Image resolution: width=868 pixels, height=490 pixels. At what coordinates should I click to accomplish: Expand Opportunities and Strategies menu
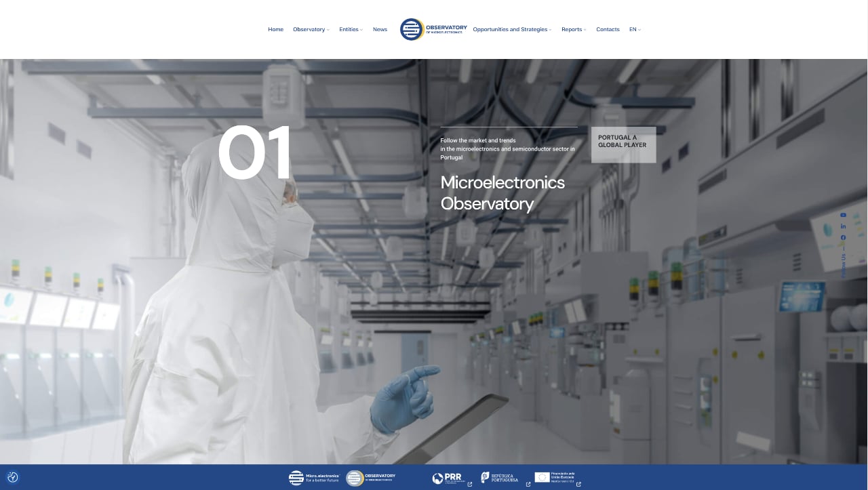(x=512, y=29)
